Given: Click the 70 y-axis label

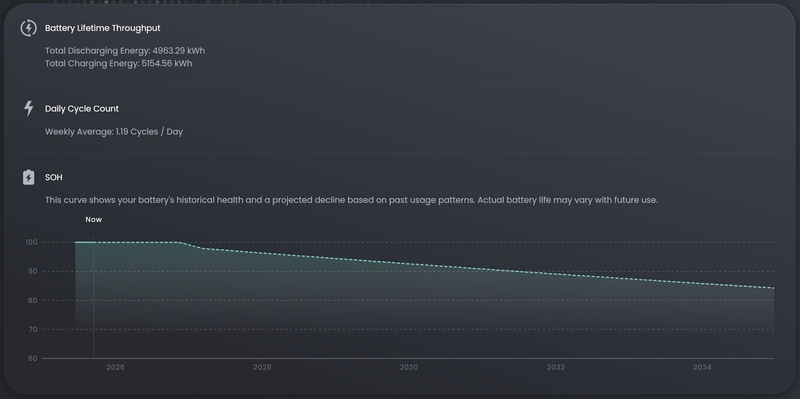Looking at the screenshot, I should pos(33,330).
